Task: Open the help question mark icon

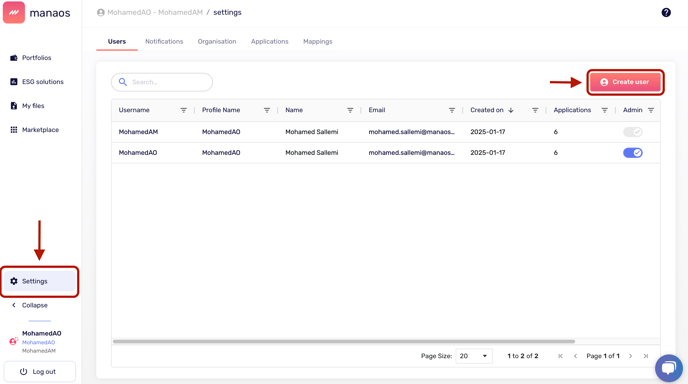Action: (666, 12)
